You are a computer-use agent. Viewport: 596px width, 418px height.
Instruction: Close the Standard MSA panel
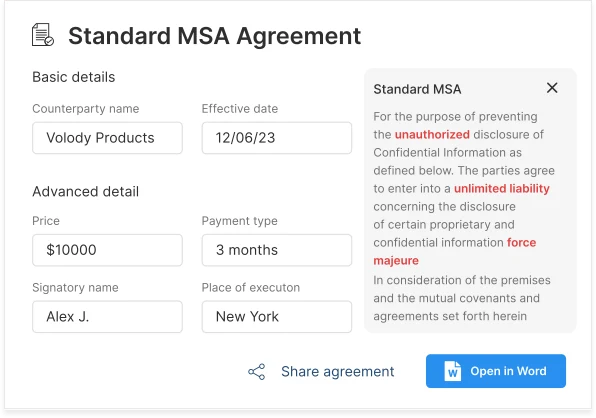[552, 88]
